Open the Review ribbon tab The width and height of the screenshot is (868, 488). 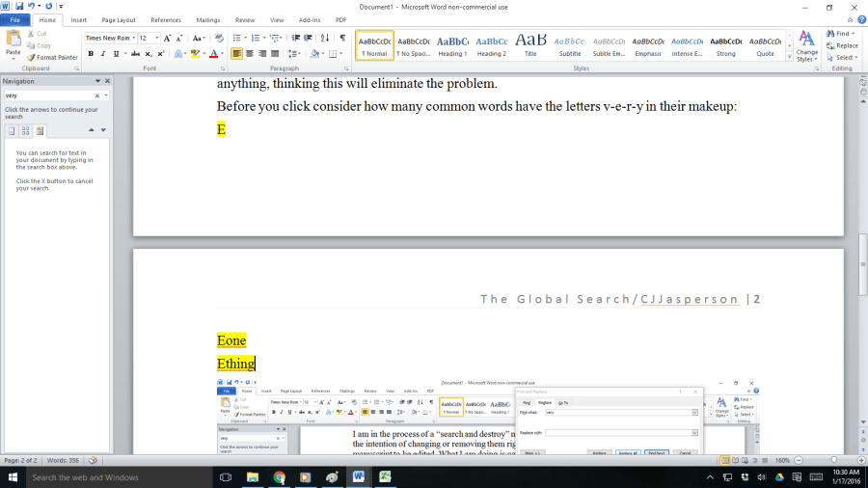(245, 19)
